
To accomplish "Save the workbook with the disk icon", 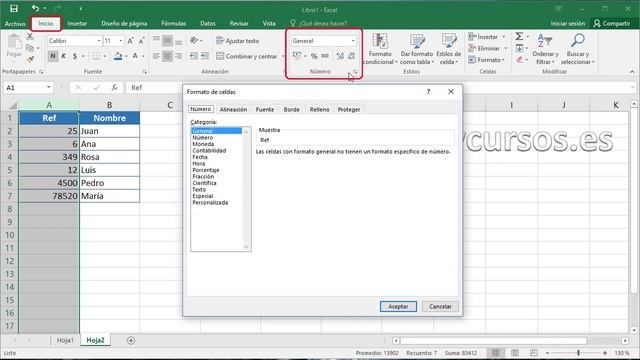I will coord(13,9).
